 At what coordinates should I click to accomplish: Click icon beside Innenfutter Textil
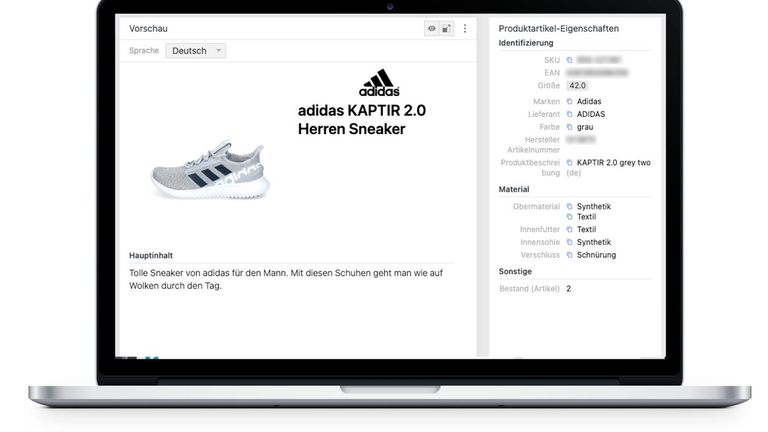click(x=569, y=230)
